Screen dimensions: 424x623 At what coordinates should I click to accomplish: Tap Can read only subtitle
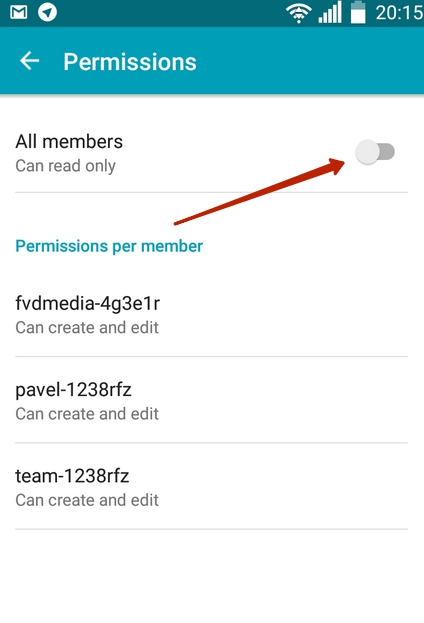tap(66, 166)
